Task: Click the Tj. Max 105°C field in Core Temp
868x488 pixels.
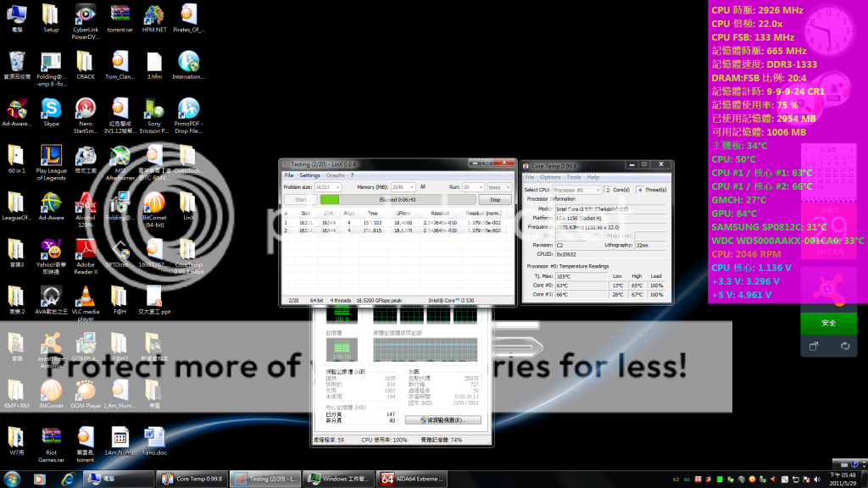Action: [x=581, y=276]
